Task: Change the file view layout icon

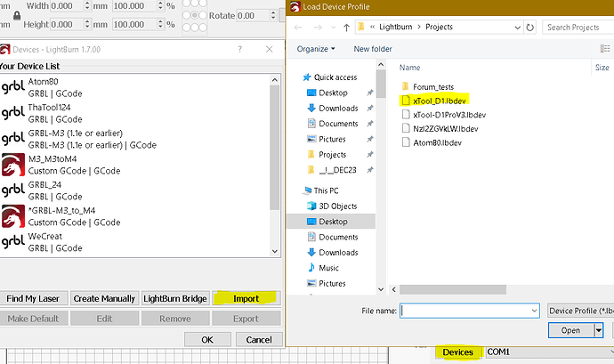Action: (x=605, y=49)
